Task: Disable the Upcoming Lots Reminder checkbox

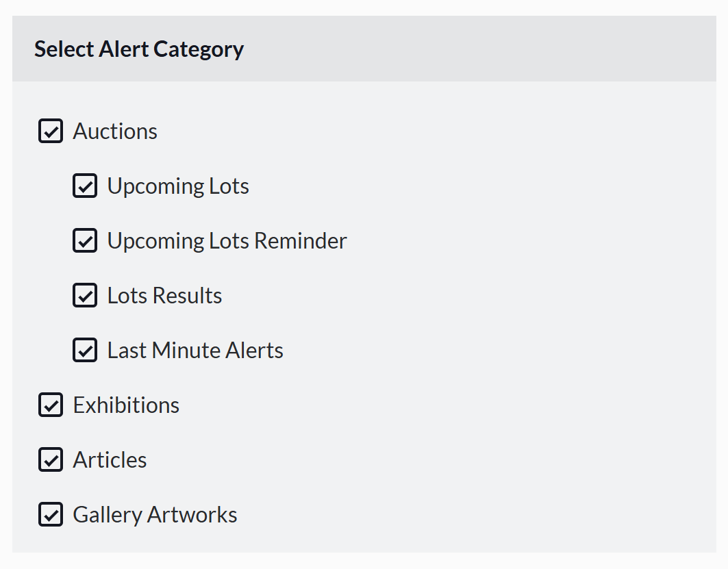Action: [85, 240]
